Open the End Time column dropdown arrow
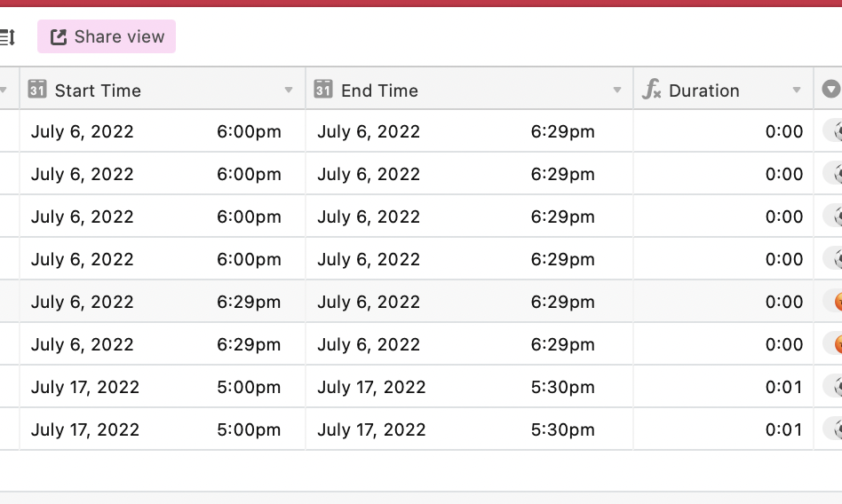842x504 pixels. (617, 90)
